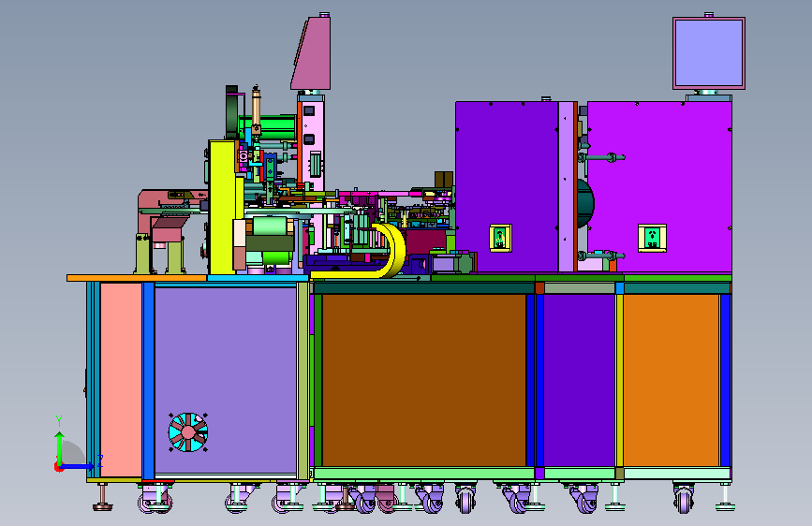Select the bright green horizontal cylinder at the top
812x526 pixels.
coord(268,127)
